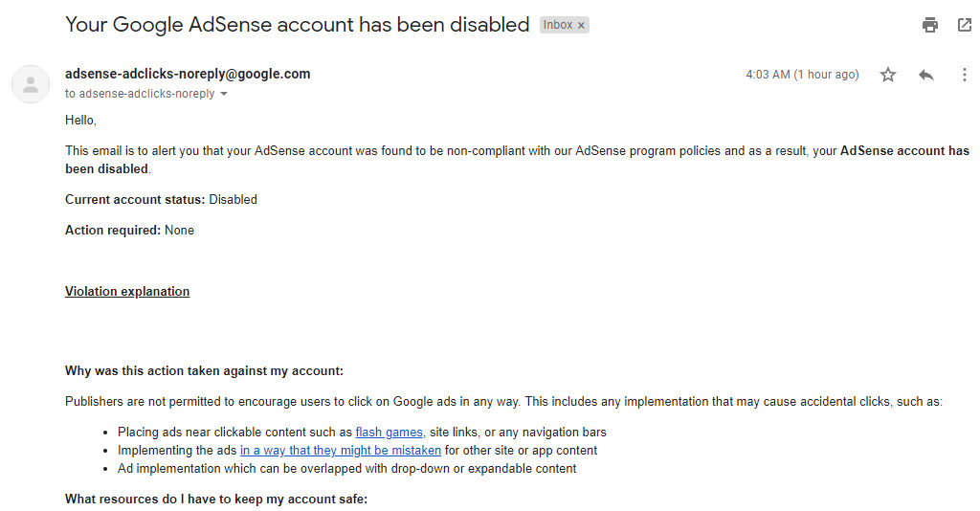Open the "flash games" link

coord(389,433)
